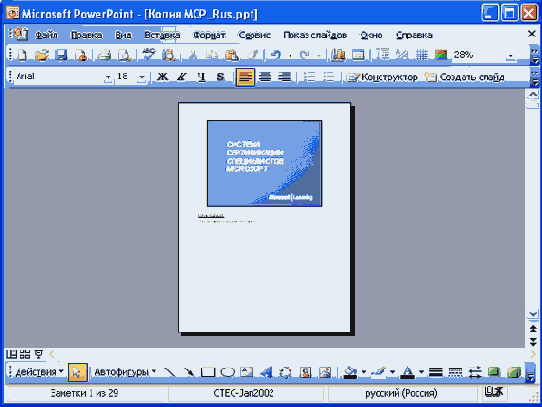Click the slide thumbnail on notes page

point(264,163)
